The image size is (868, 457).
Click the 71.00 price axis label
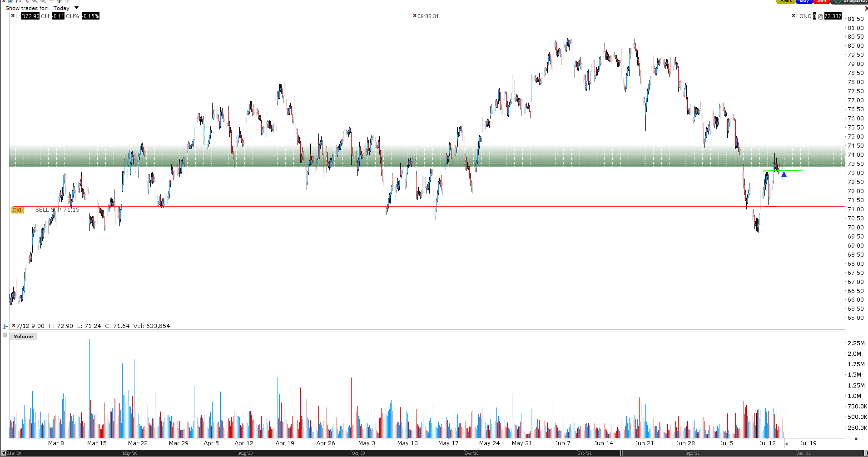(x=856, y=209)
